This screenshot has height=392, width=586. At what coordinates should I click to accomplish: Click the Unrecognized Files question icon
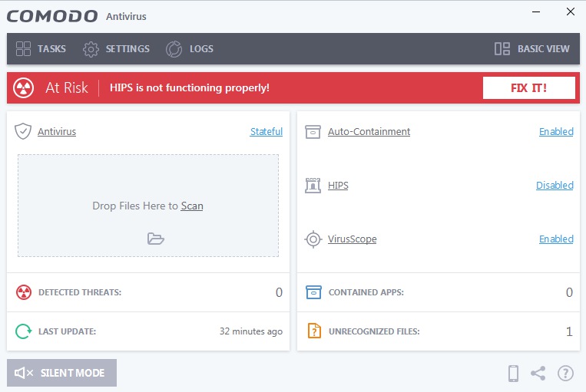coord(314,331)
